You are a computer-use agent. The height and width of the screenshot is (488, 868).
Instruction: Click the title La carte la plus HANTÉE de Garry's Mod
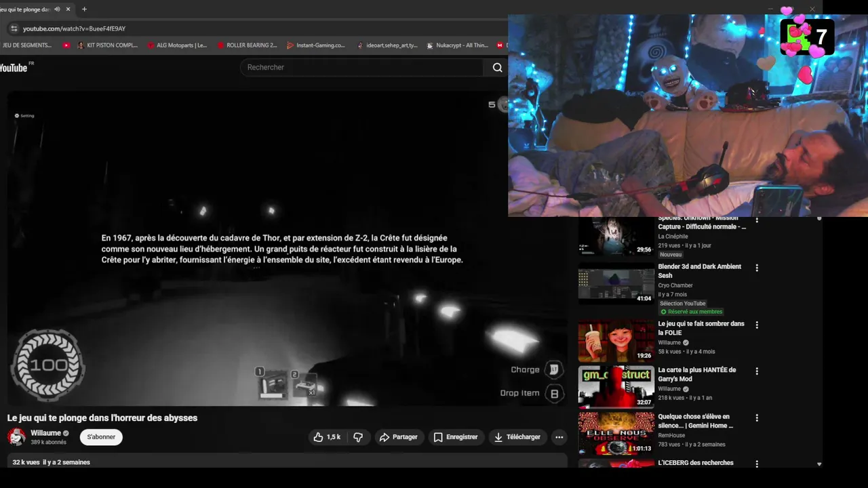tap(697, 374)
